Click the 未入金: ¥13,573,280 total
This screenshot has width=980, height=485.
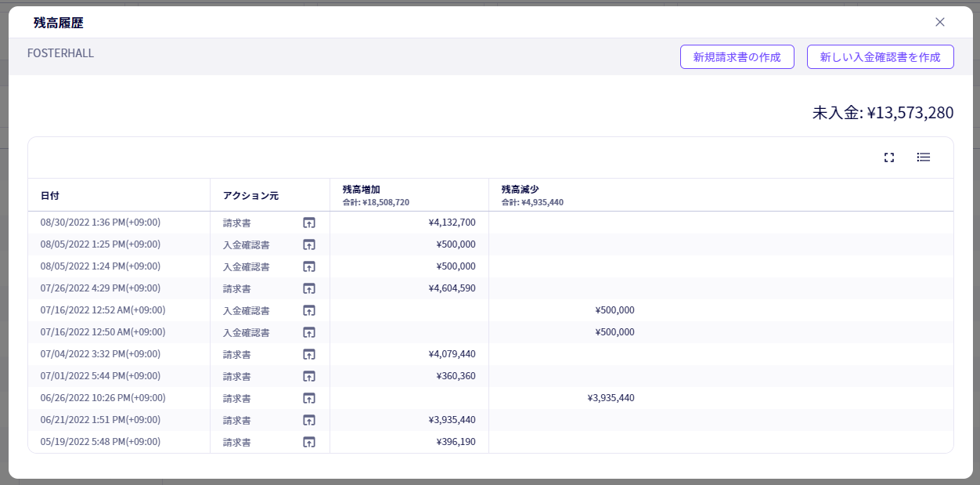(883, 113)
